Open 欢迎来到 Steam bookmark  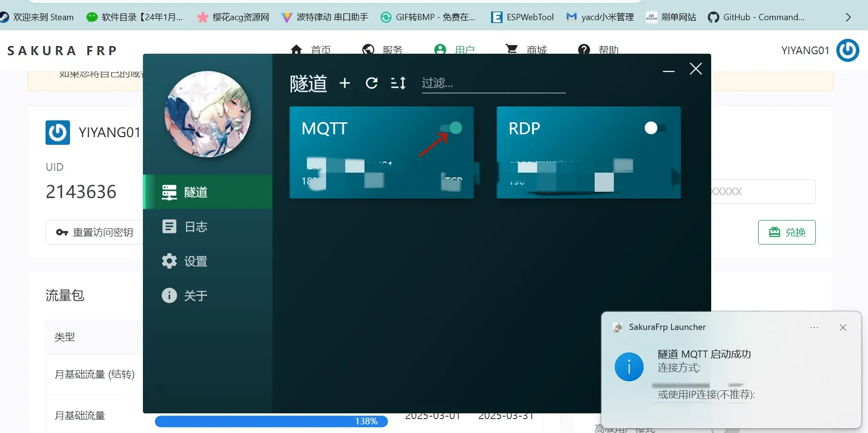37,17
